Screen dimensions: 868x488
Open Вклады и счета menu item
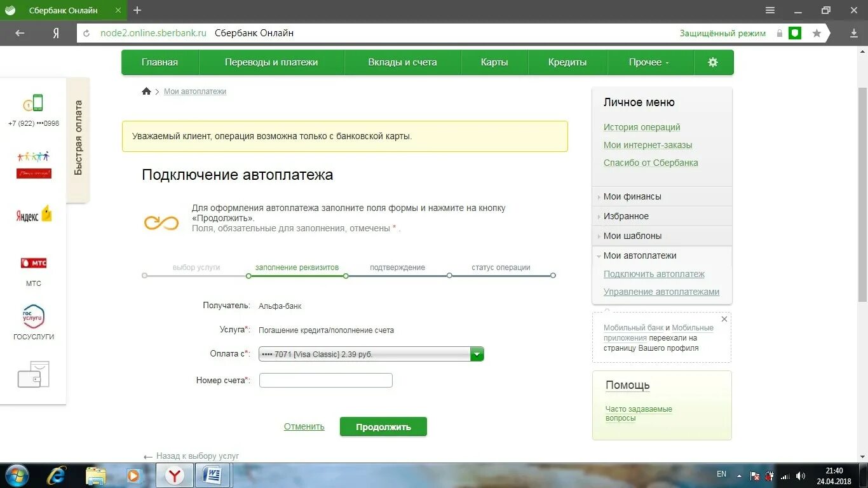(402, 62)
